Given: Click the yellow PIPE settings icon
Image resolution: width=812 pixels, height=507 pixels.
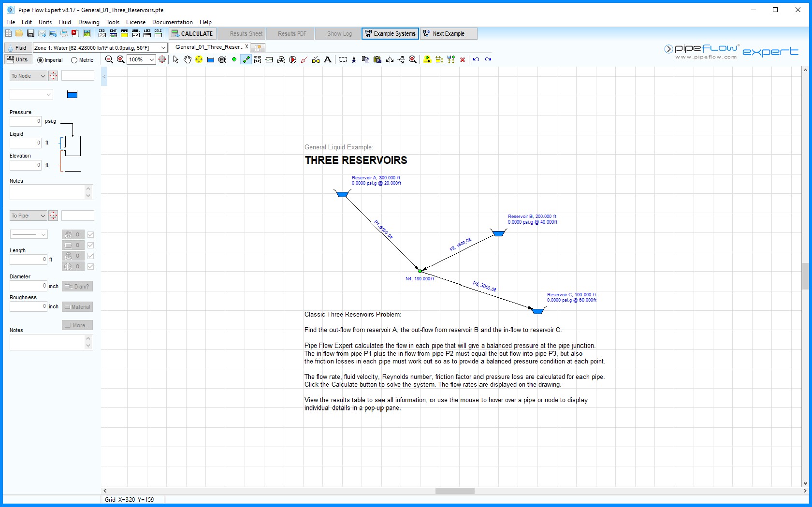Looking at the screenshot, I should 124,33.
